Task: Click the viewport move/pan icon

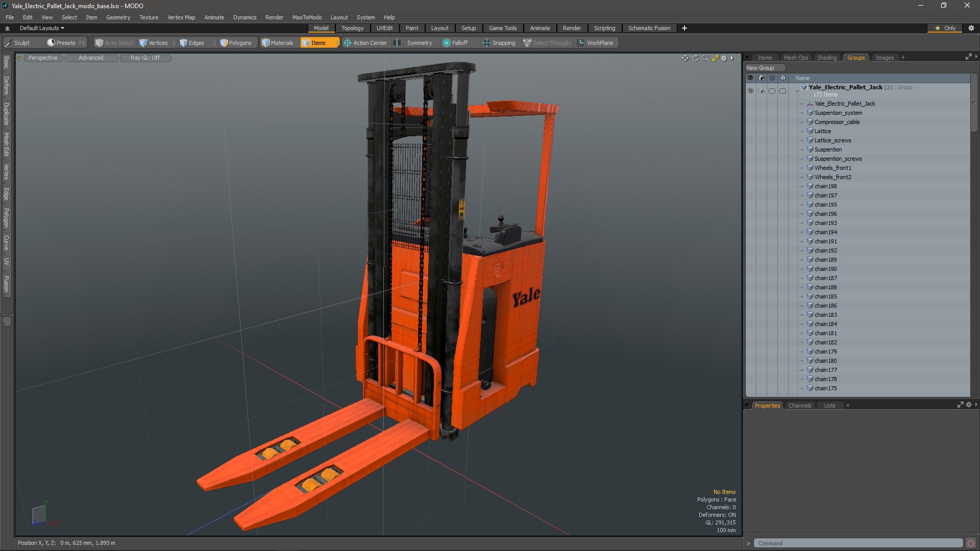Action: (x=685, y=58)
